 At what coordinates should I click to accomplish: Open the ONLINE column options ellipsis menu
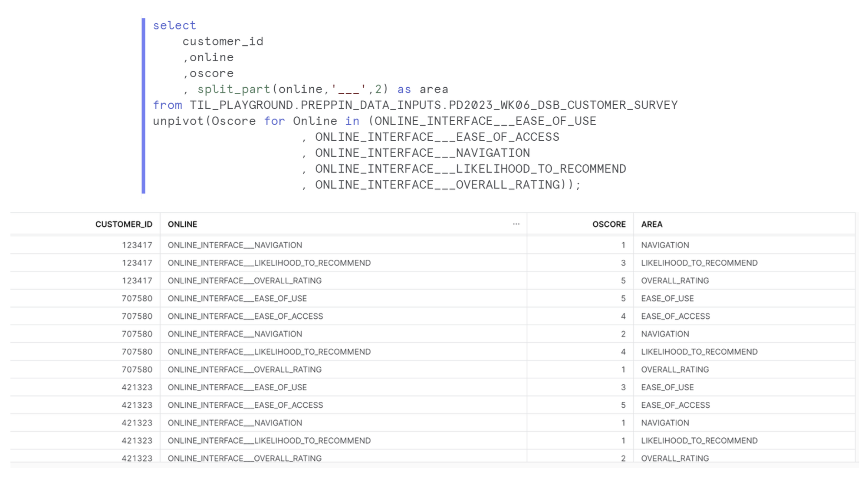click(516, 224)
